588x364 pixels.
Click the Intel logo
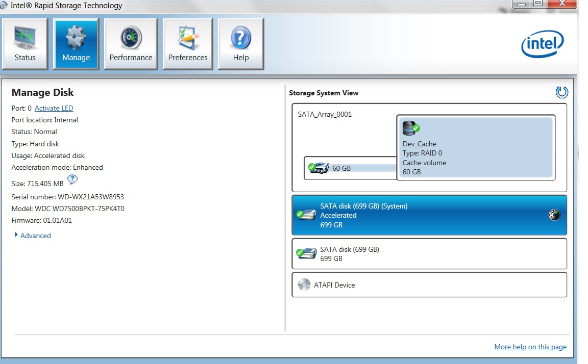click(x=542, y=44)
